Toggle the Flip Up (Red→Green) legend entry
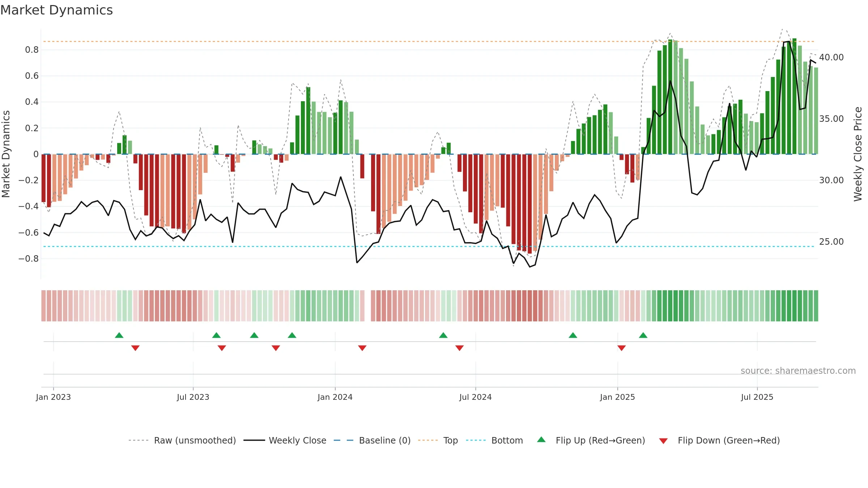The width and height of the screenshot is (868, 488). (591, 440)
